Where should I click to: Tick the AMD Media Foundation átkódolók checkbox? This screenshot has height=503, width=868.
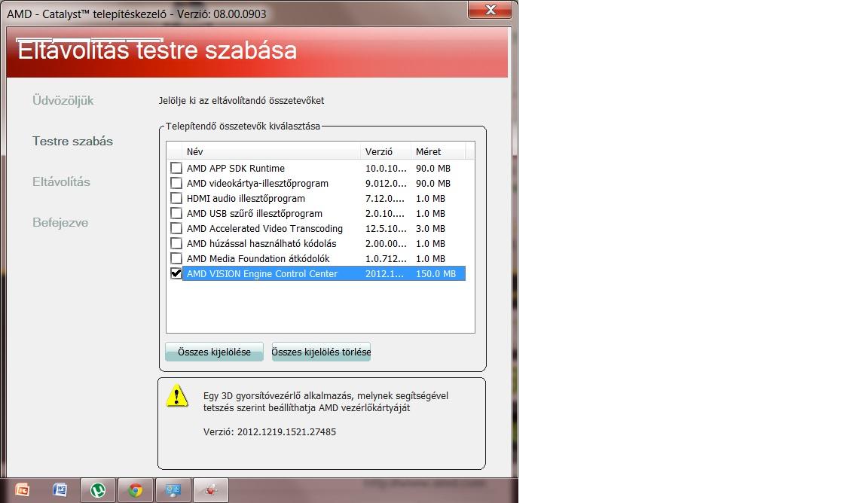click(x=176, y=258)
